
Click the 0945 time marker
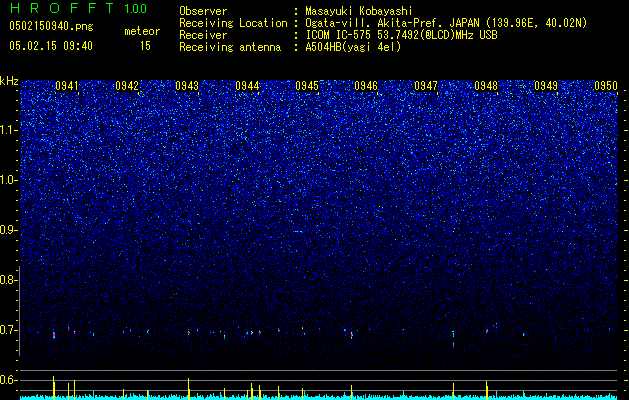[x=307, y=86]
